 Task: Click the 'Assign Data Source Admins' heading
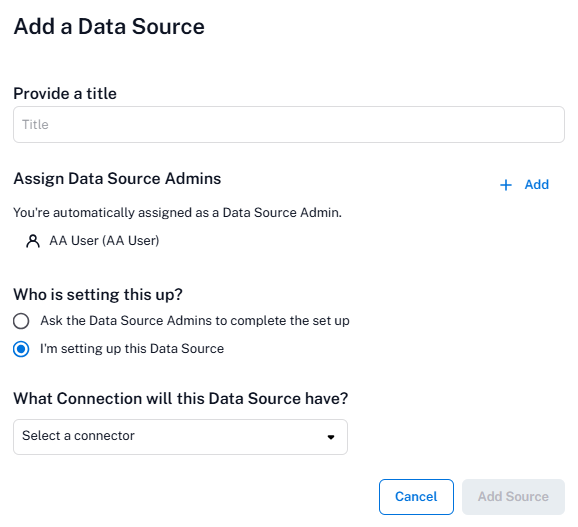(117, 179)
